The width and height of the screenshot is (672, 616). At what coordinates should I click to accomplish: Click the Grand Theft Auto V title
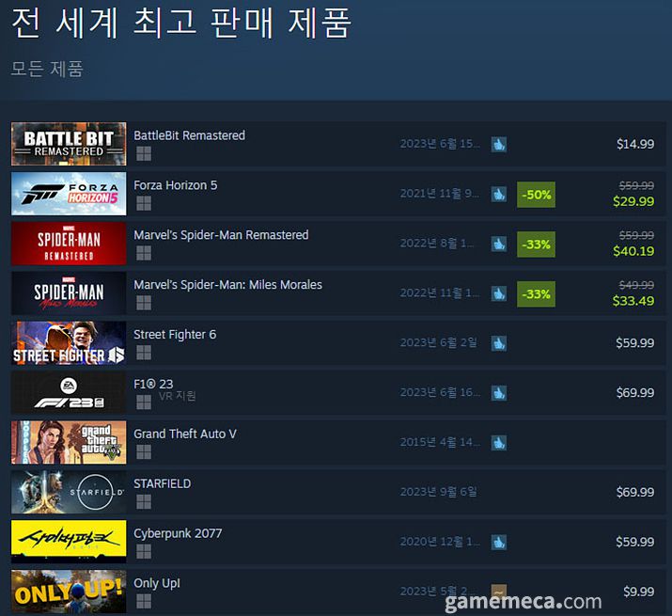point(185,434)
